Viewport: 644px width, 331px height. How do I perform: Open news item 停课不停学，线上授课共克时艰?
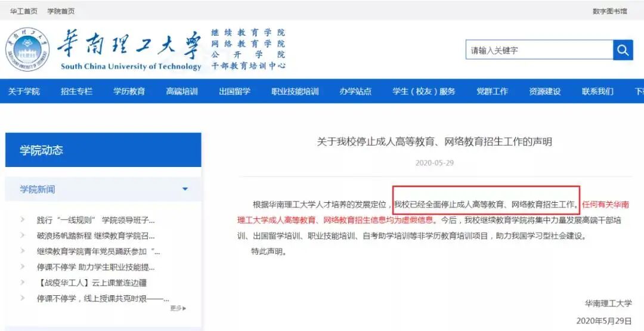(103, 299)
